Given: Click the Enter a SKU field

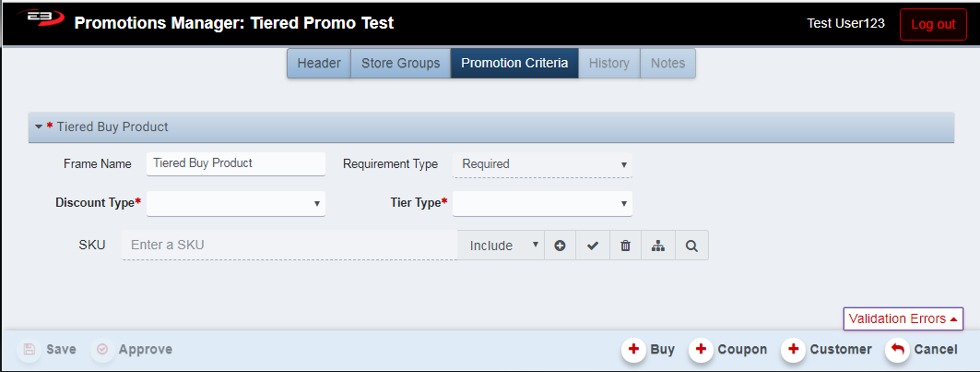Looking at the screenshot, I should pos(289,246).
